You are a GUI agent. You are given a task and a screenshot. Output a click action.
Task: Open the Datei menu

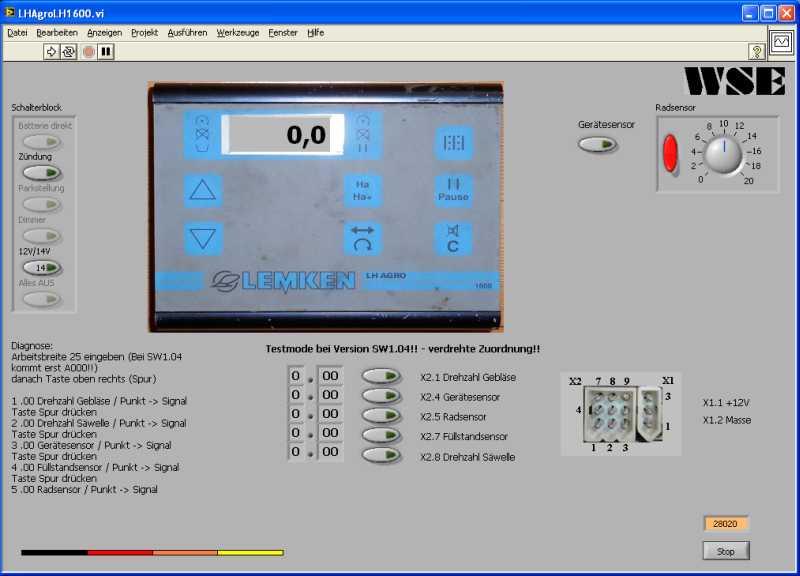pyautogui.click(x=17, y=33)
